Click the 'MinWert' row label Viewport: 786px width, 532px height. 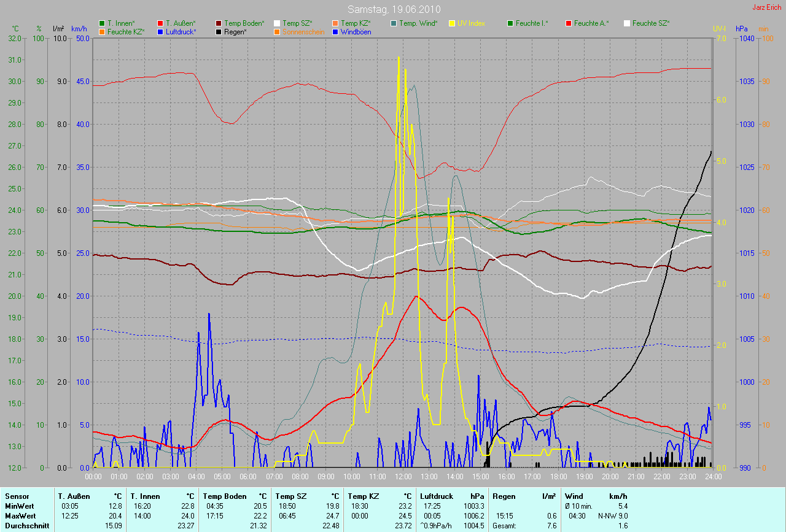(19, 506)
